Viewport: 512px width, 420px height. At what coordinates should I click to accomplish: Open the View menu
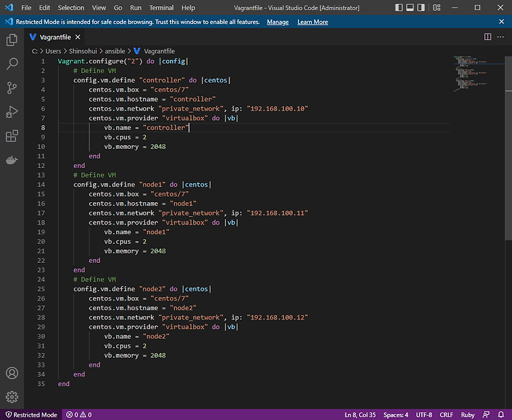point(98,8)
